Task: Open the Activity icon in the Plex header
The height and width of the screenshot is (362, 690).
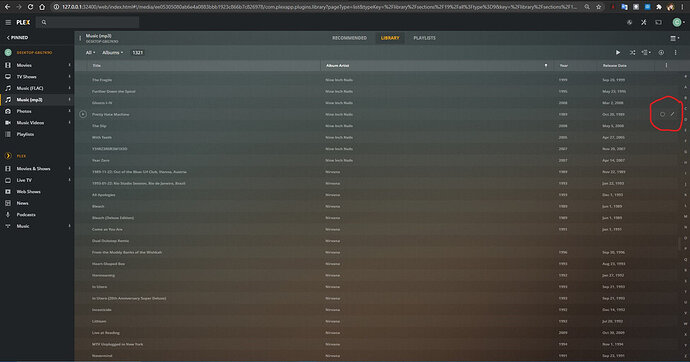Action: coord(629,22)
